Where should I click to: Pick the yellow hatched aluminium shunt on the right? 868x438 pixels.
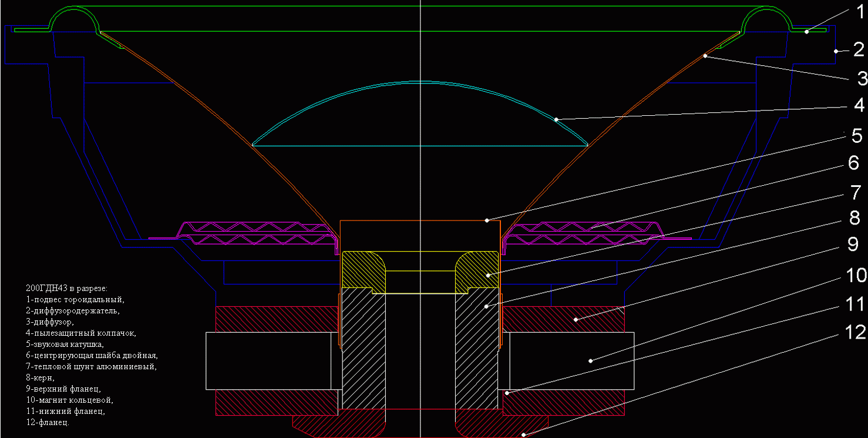tap(477, 273)
